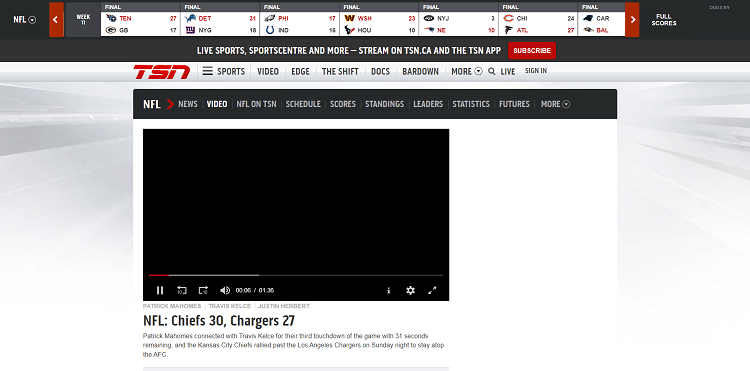Select the Bardown menu item
Screen dimensions: 750x371
420,71
